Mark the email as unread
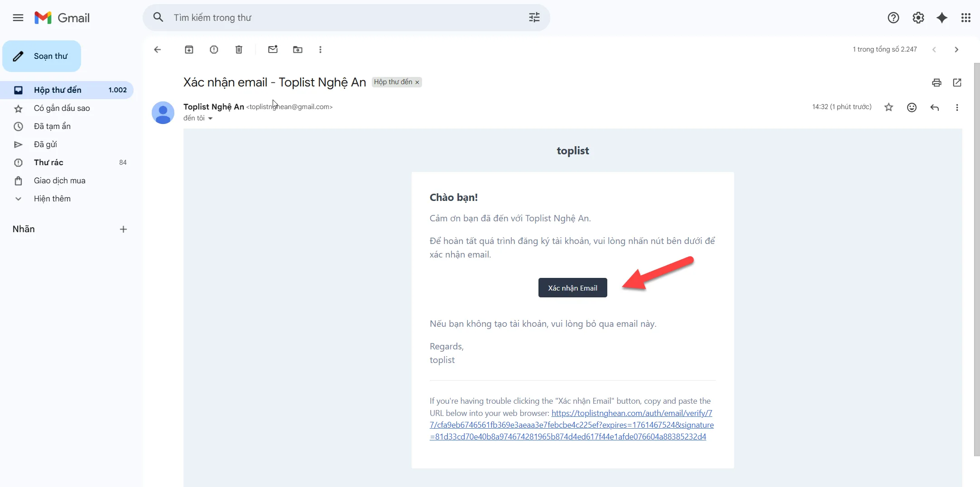This screenshot has height=487, width=980. pyautogui.click(x=273, y=50)
